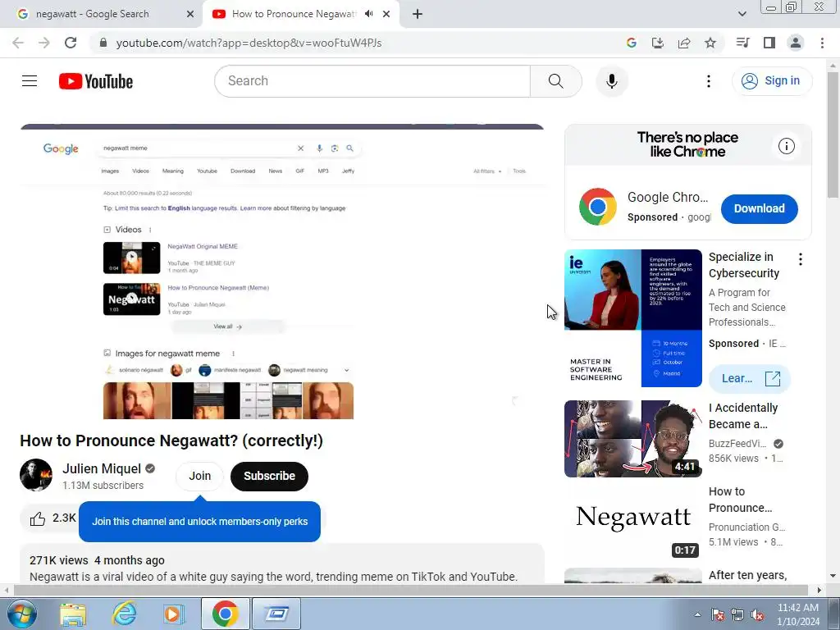840x630 pixels.
Task: Open the media control icon in toolbar
Action: (742, 43)
